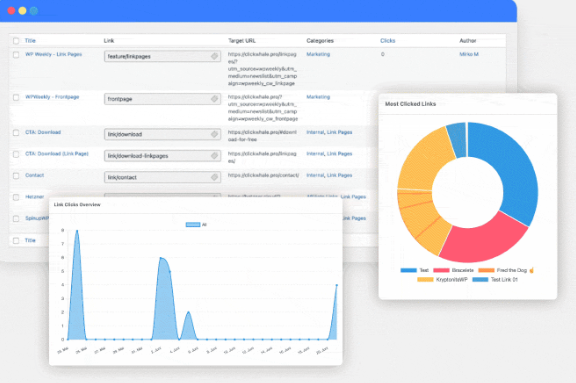Toggle the Fred the Dog legend swatch

click(486, 270)
